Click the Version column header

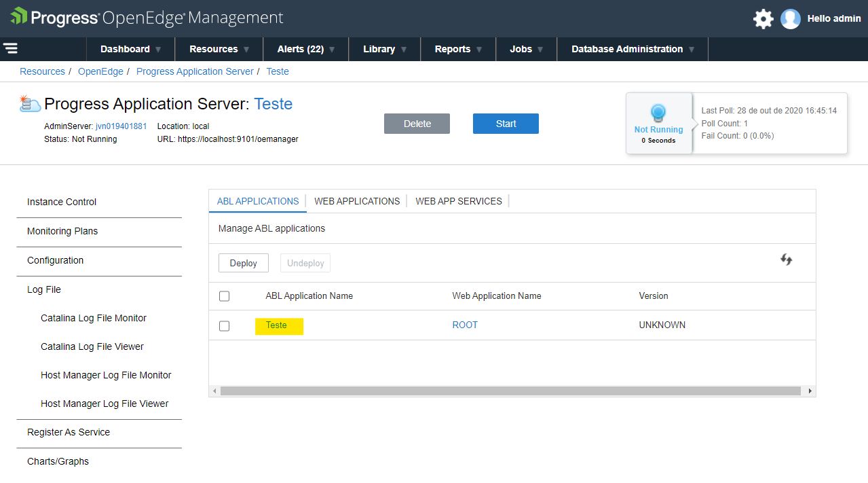point(654,296)
